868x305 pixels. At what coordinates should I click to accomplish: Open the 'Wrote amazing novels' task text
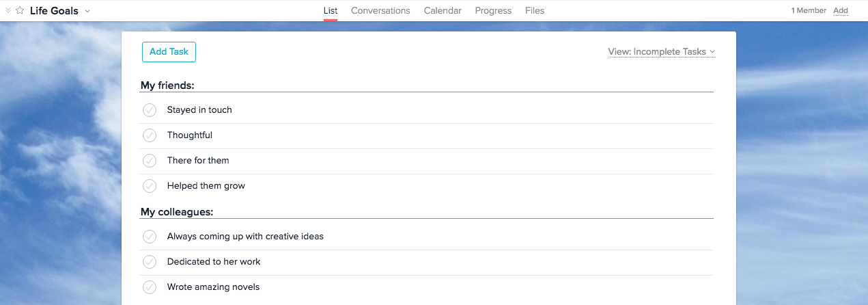click(213, 287)
